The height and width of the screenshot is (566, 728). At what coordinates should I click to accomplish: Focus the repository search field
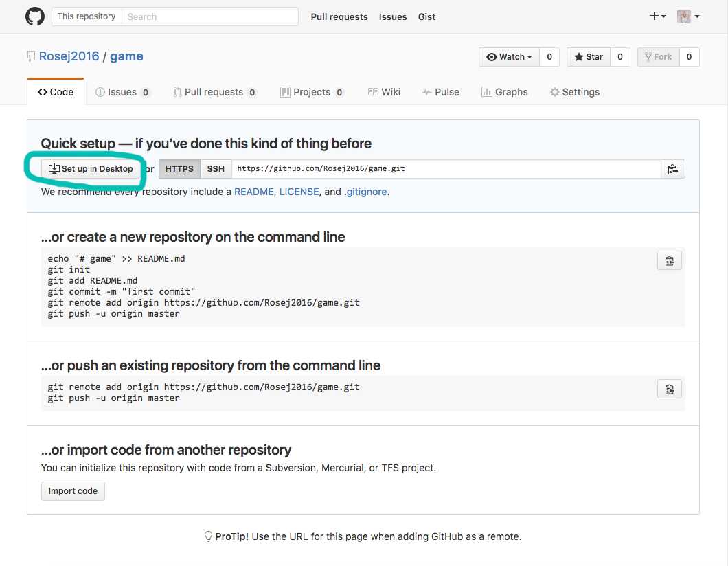(x=210, y=16)
